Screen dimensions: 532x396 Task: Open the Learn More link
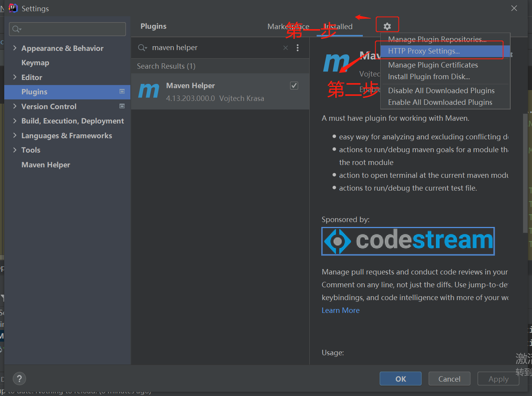pos(340,310)
